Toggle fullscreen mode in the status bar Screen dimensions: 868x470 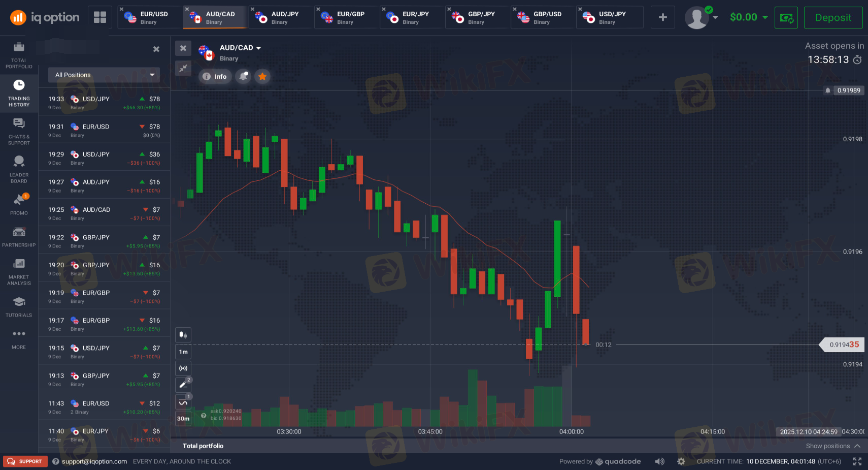(857, 461)
